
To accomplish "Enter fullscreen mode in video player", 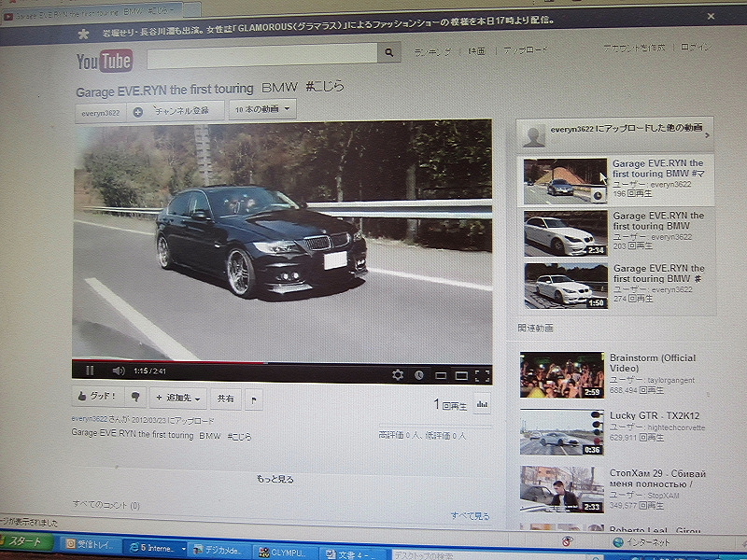I will [x=482, y=376].
